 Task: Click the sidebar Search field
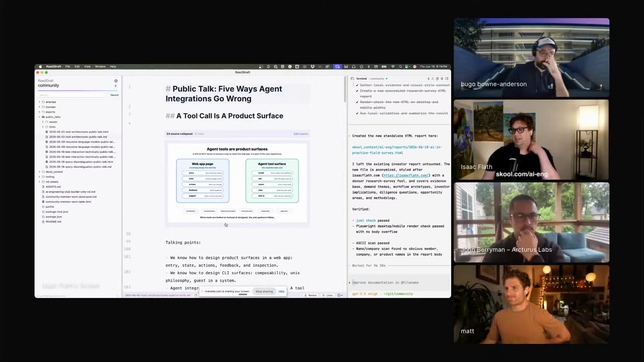point(71,95)
